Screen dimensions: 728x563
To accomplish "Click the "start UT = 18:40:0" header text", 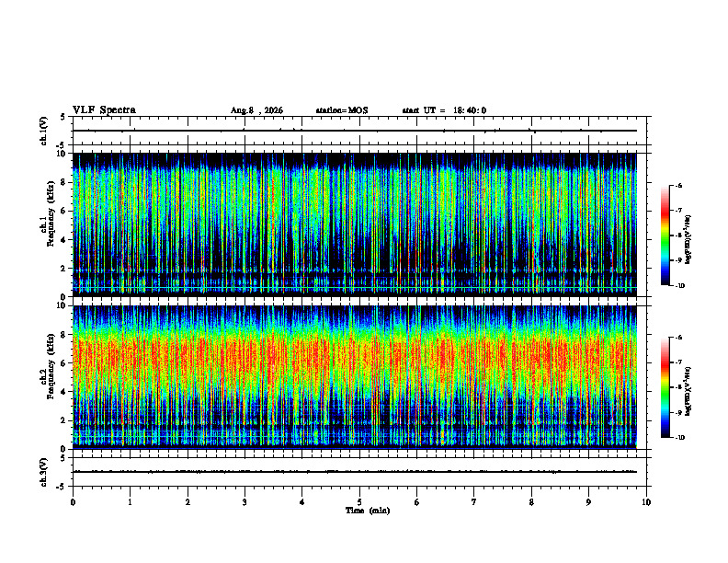I will pos(444,110).
